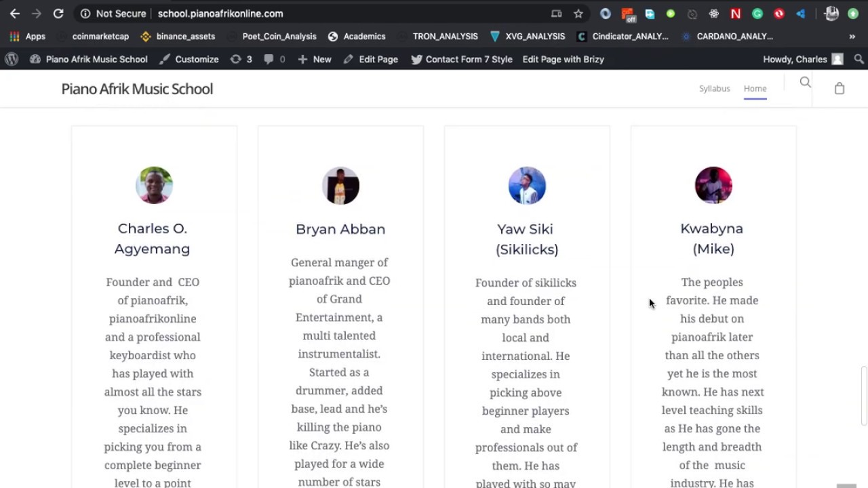Click the browser forward arrow

coord(37,14)
